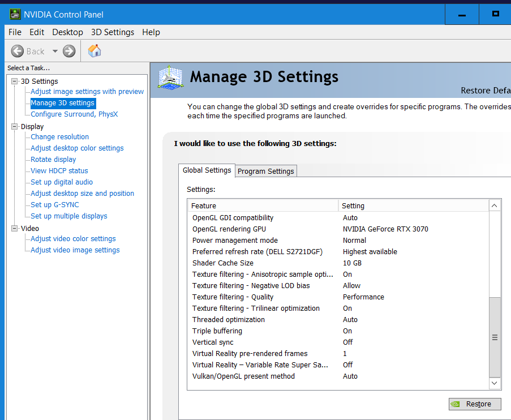Open the 3D Settings menu
Screen dimensions: 511x420
113,32
